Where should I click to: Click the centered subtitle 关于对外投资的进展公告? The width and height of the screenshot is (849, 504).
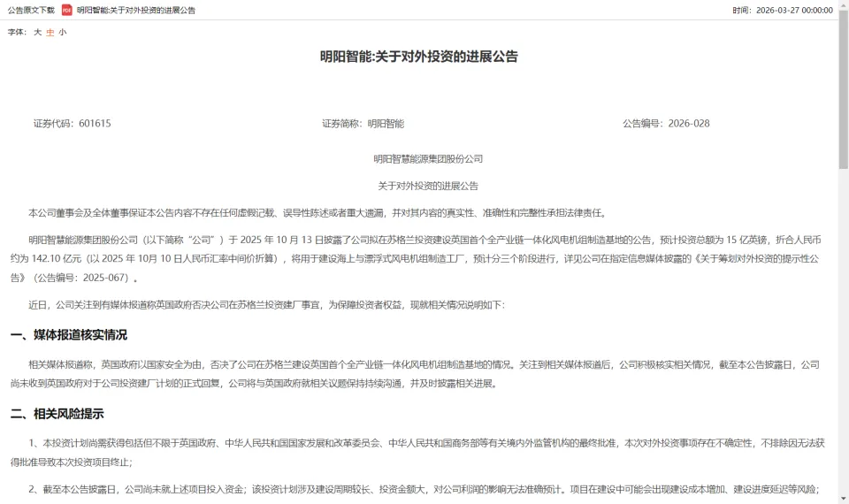[428, 186]
